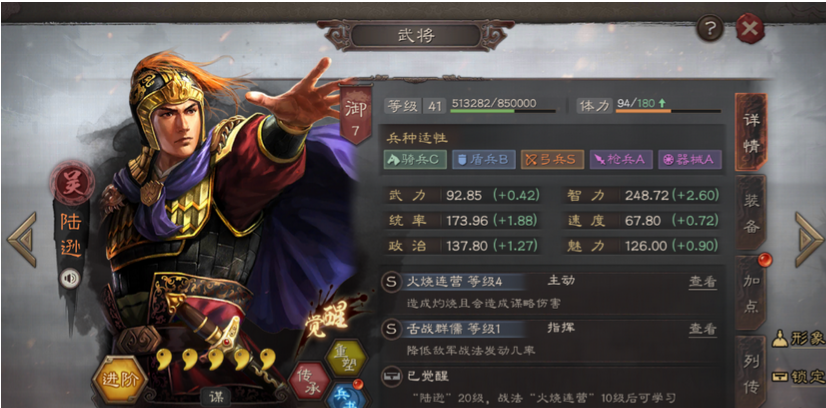
Task: Go to next general with right arrow
Action: pyautogui.click(x=809, y=240)
